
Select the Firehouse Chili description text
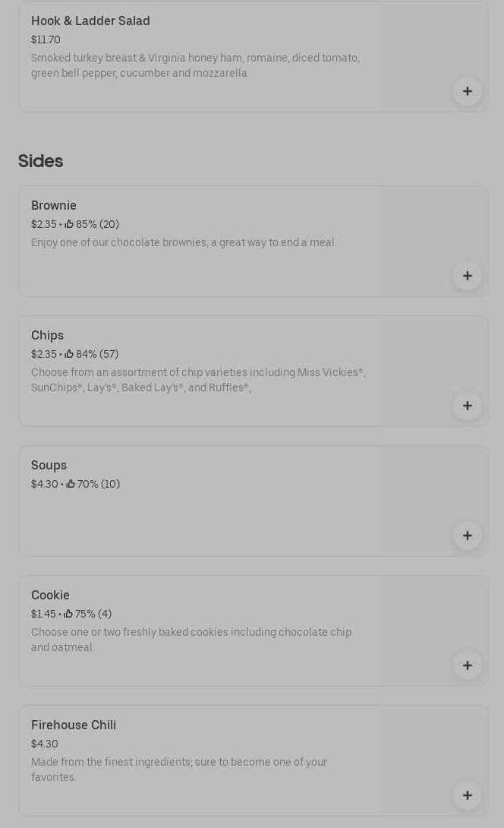179,770
